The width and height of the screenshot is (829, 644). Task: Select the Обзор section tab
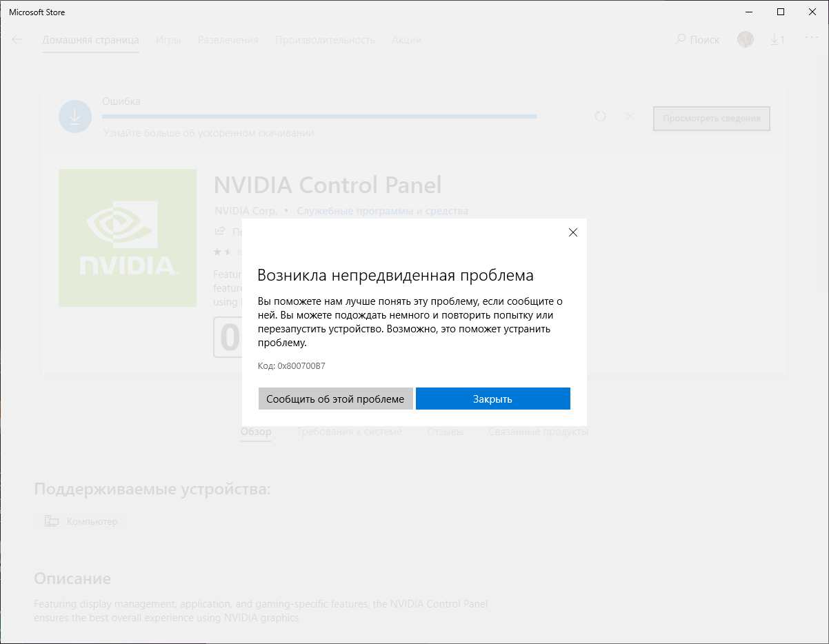256,432
